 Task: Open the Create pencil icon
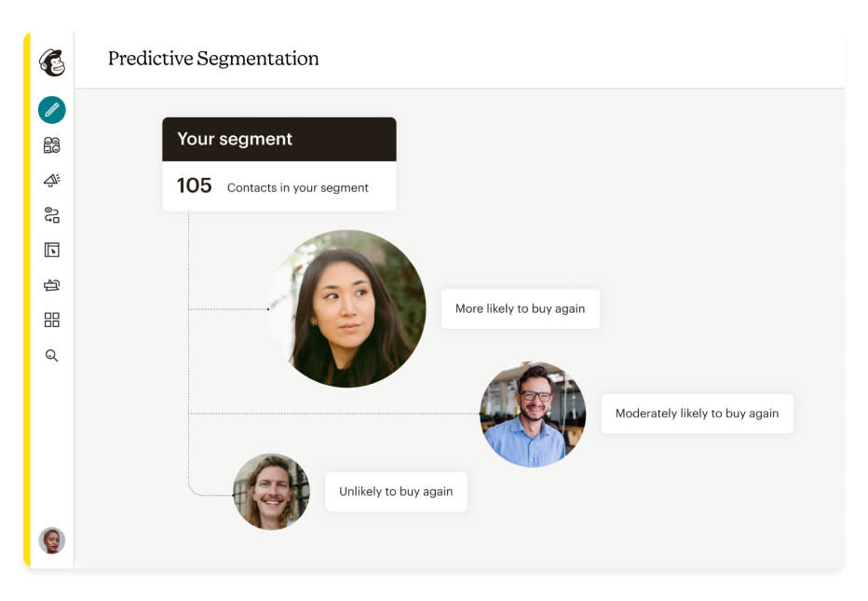coord(52,110)
